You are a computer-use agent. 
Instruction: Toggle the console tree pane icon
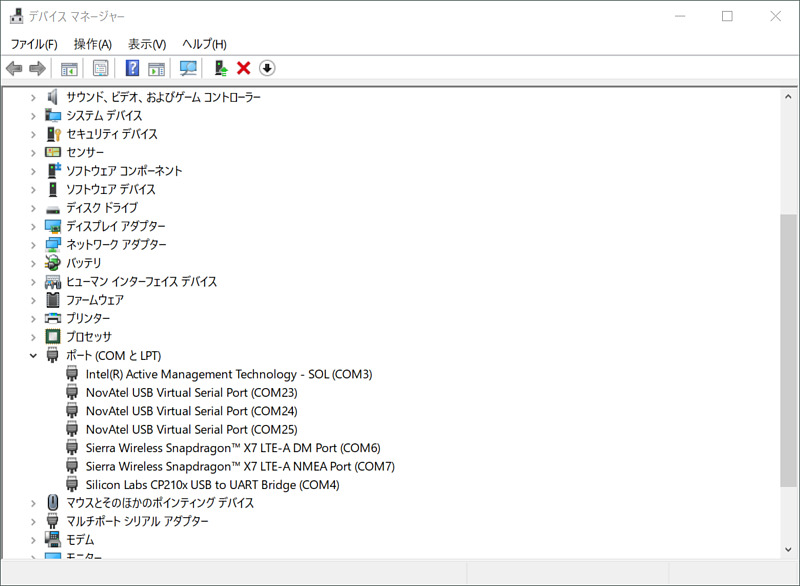click(x=69, y=68)
